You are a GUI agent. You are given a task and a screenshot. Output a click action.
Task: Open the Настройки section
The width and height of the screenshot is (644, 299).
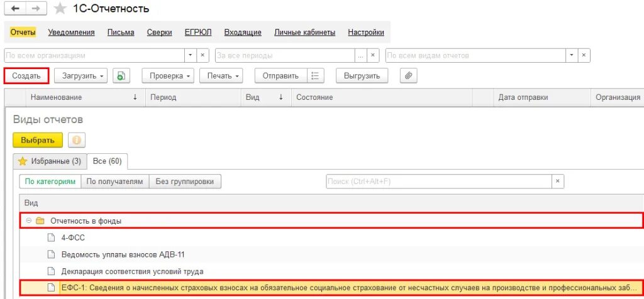(x=366, y=33)
